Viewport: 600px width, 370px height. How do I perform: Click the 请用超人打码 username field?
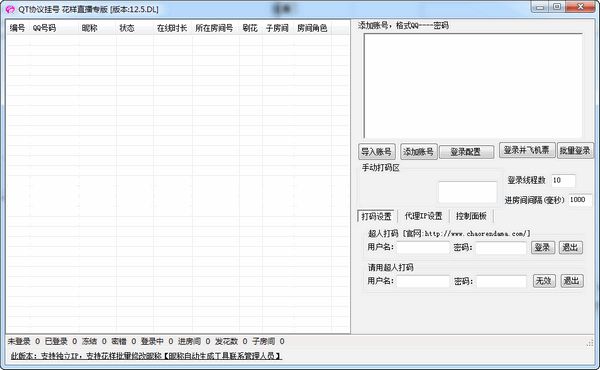click(x=423, y=281)
